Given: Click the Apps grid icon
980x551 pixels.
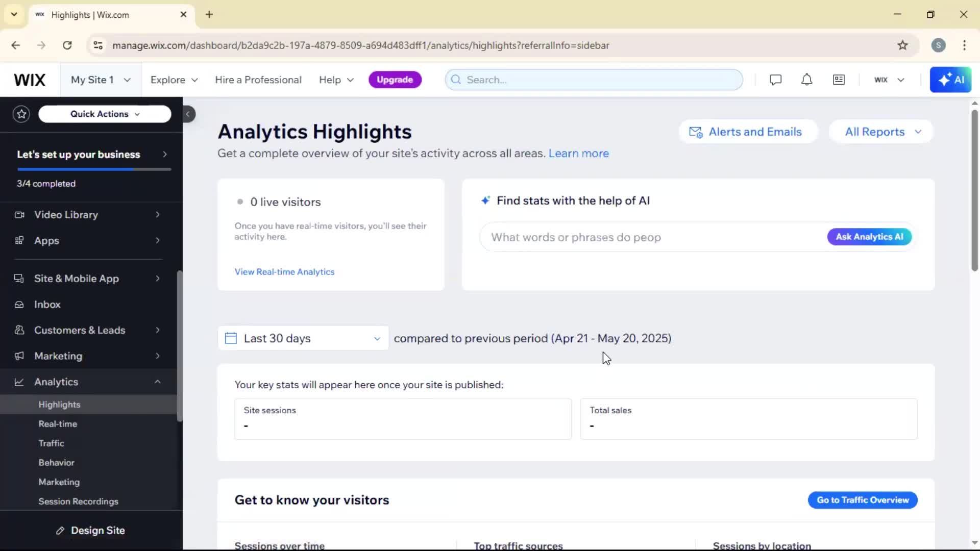Looking at the screenshot, I should [19, 240].
